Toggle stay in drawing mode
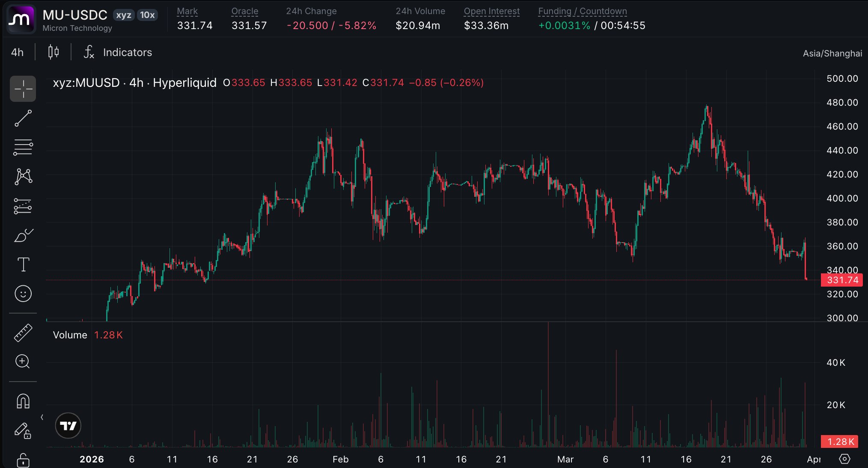 pyautogui.click(x=23, y=430)
